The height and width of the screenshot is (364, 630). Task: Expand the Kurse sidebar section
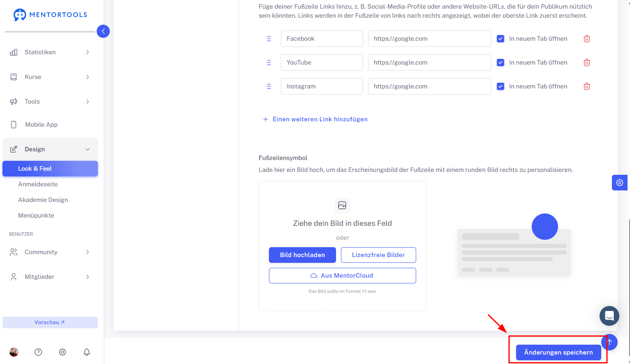[x=50, y=77]
